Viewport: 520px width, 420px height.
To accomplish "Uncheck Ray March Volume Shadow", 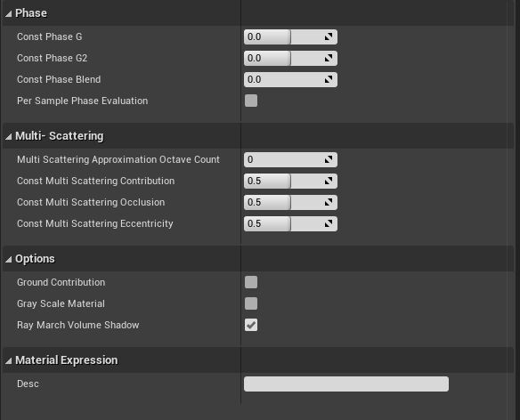I will 251,325.
